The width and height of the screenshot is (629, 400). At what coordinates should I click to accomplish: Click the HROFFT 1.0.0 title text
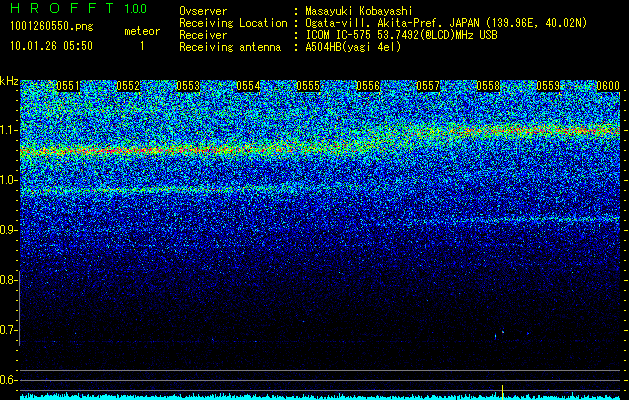78,8
